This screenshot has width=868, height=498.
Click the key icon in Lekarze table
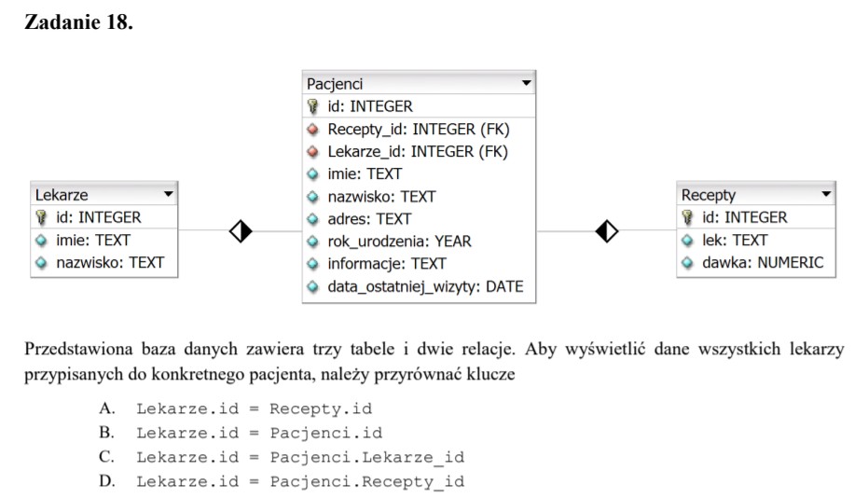[41, 217]
